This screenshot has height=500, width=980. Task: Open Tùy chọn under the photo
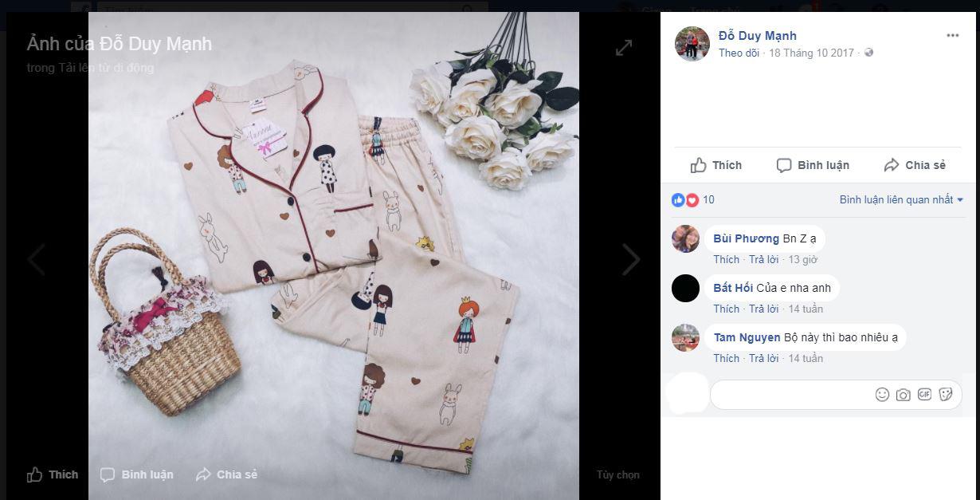pyautogui.click(x=617, y=474)
